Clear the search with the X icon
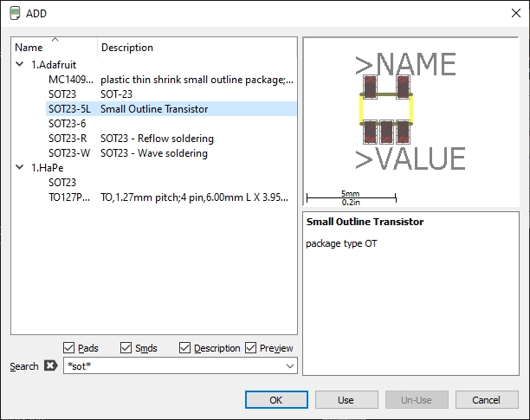The height and width of the screenshot is (420, 530). (x=51, y=365)
